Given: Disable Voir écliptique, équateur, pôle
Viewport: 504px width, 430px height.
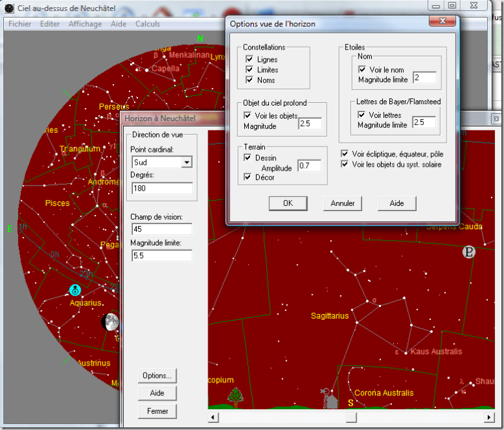Looking at the screenshot, I should (344, 154).
